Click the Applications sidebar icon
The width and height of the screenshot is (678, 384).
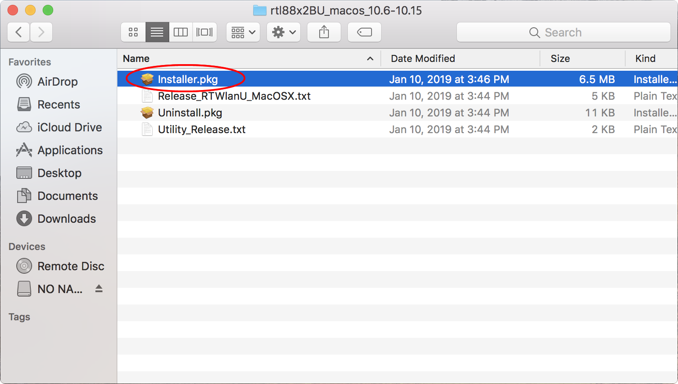[24, 150]
